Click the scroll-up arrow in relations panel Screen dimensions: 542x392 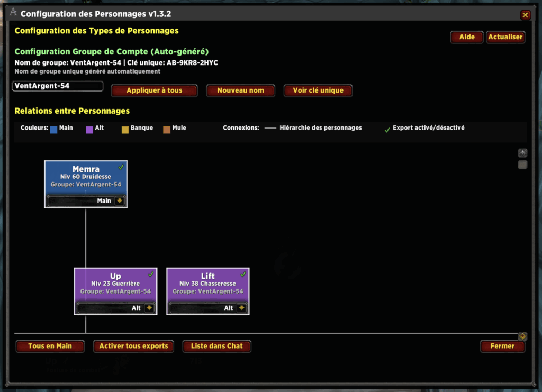click(x=522, y=153)
